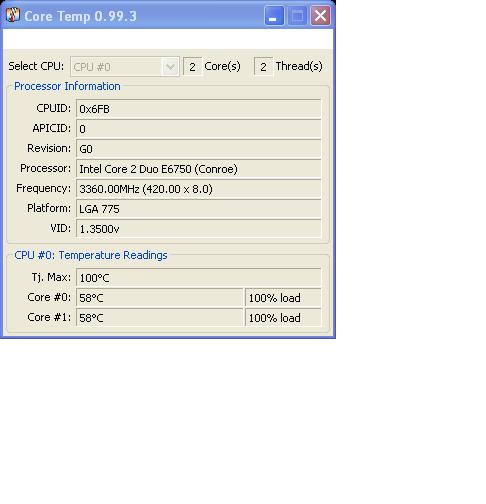The height and width of the screenshot is (504, 486).
Task: Minimize the Core Temp window
Action: tap(274, 16)
